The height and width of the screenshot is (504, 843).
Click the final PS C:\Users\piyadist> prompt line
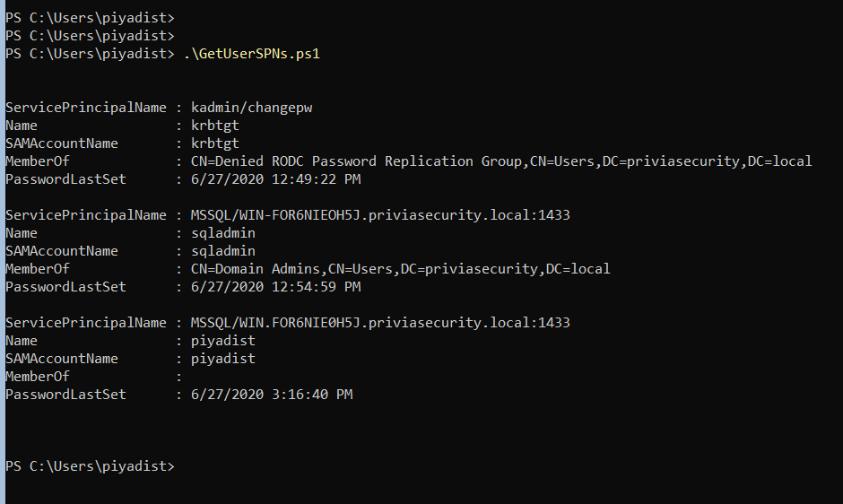(x=91, y=466)
